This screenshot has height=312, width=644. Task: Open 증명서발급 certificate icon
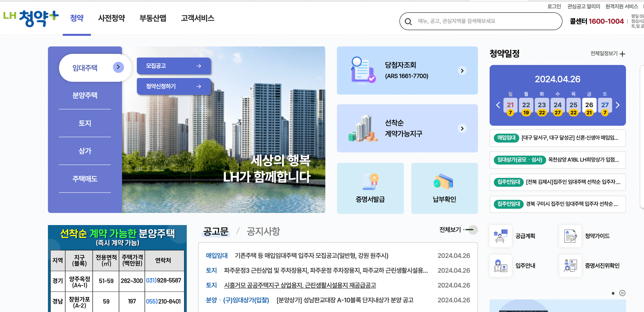tap(370, 182)
